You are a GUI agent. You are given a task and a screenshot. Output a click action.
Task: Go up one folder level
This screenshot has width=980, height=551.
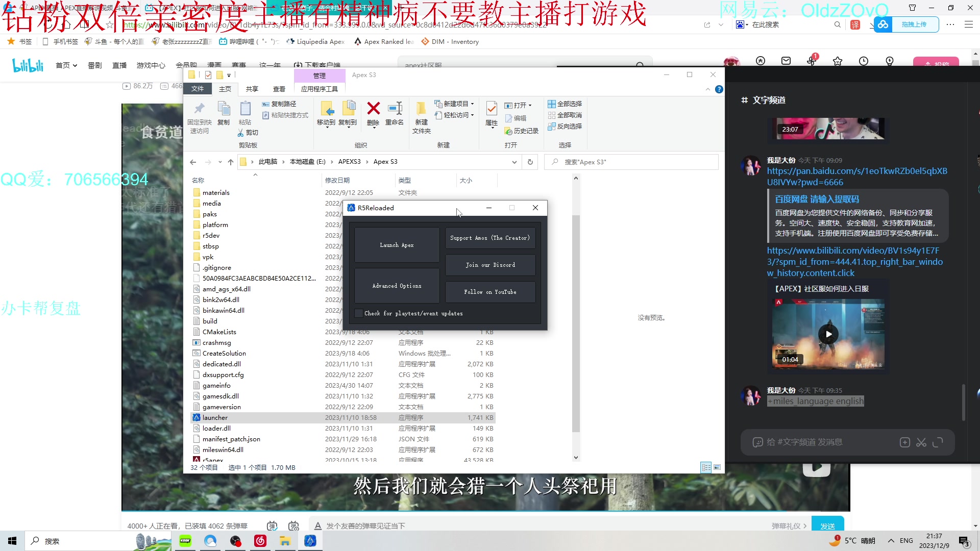click(231, 162)
